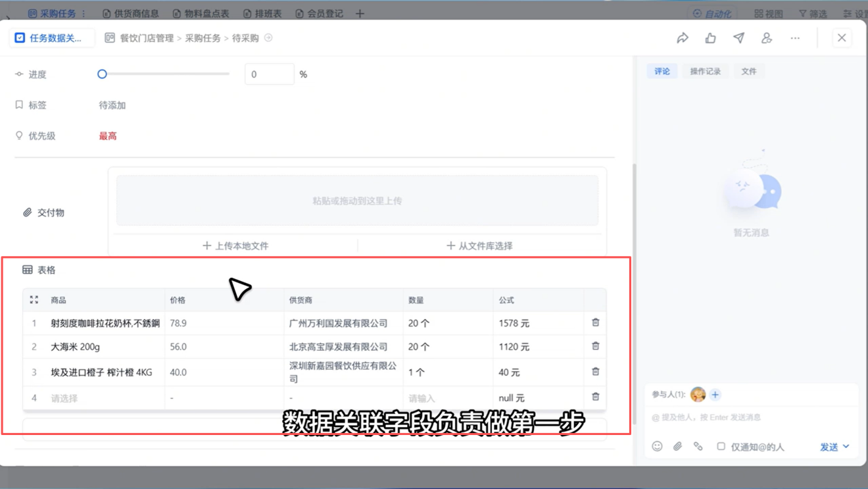
Task: Click the task type checkbox icon 任务数据关
Action: (20, 38)
